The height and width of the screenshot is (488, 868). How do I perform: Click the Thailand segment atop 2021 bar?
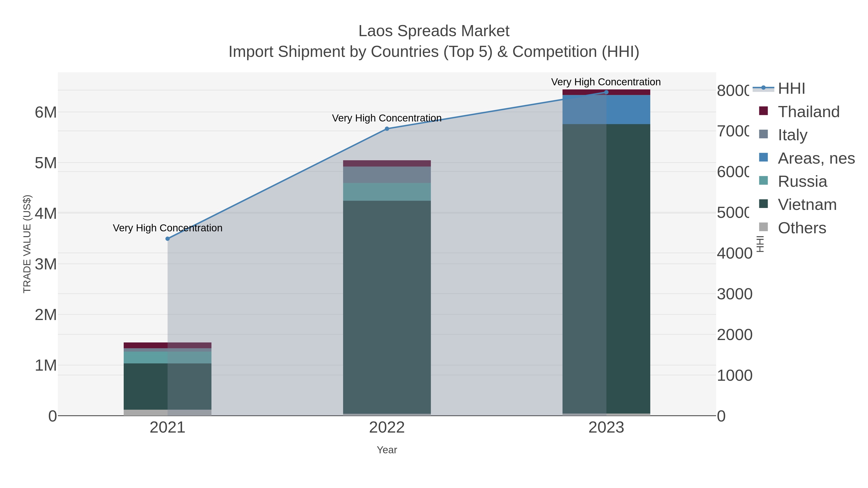168,346
